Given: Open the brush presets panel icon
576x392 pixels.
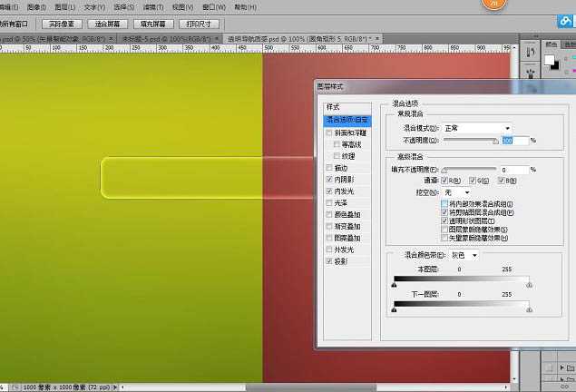Looking at the screenshot, I should (530, 51).
